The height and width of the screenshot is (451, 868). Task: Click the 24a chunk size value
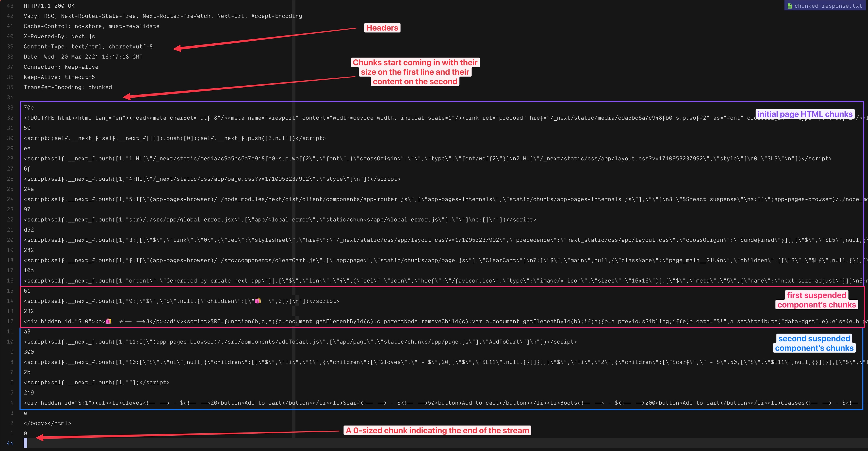pos(29,189)
